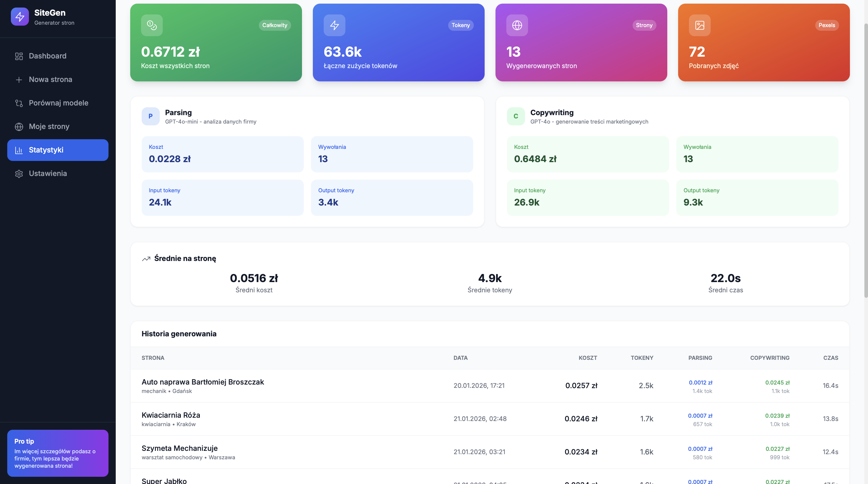Click the Szymeta Mechanizuje history row
This screenshot has width=868, height=484.
coord(179,448)
